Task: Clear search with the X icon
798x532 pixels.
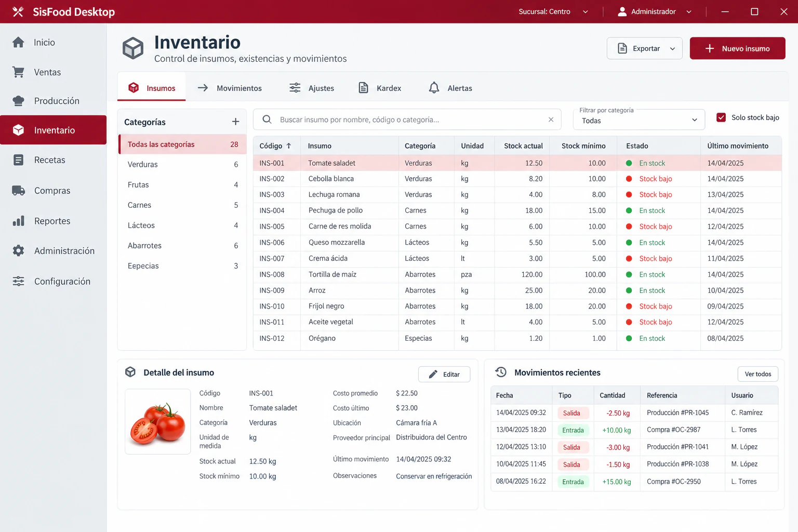Action: pos(551,119)
